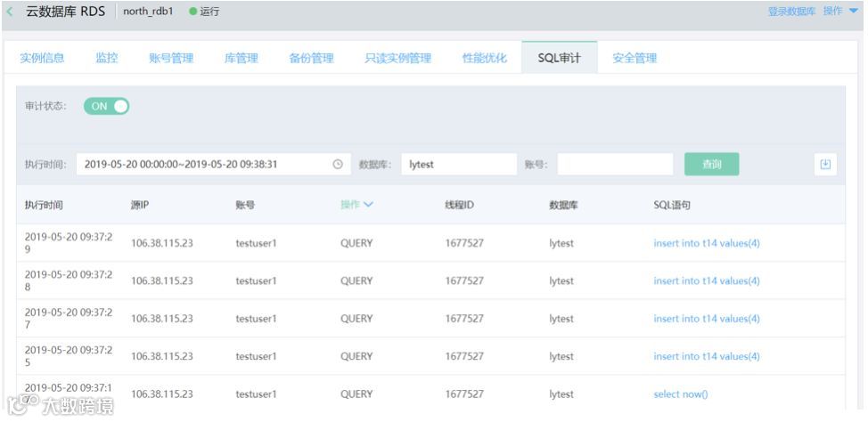Open SQL statement link for 09:37:27 row
This screenshot has height=422, width=868.
[x=707, y=319]
